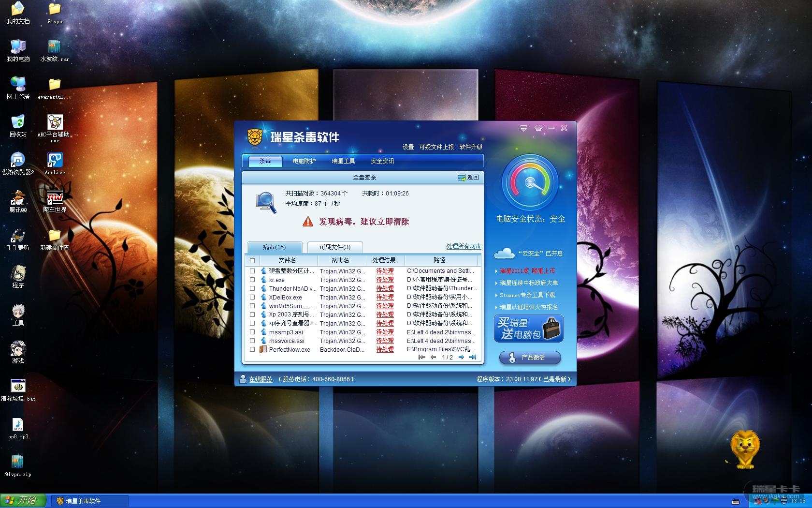Click 可疑文件上报 link

[x=437, y=147]
